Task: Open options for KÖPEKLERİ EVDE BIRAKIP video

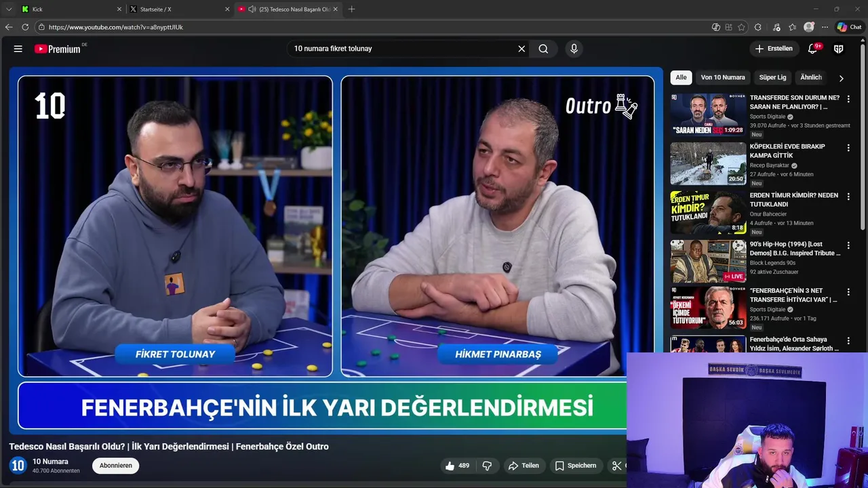Action: click(x=848, y=148)
